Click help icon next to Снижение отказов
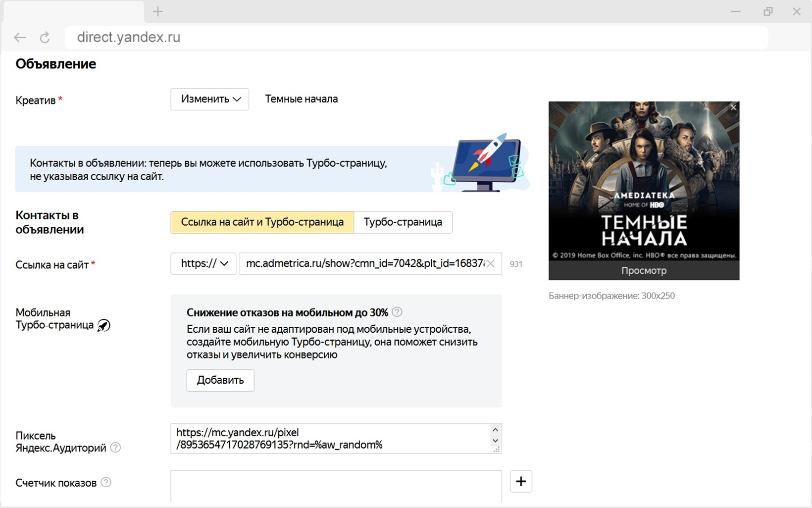812x508 pixels. tap(397, 312)
